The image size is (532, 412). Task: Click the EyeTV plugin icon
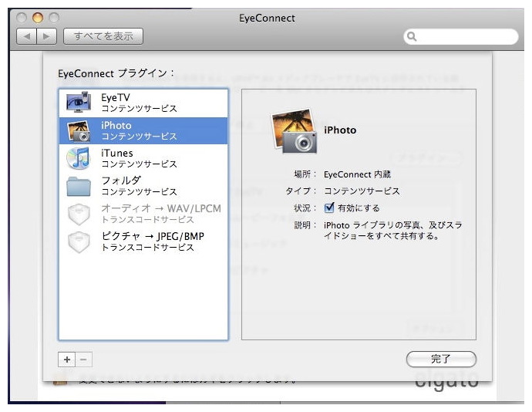pyautogui.click(x=79, y=103)
